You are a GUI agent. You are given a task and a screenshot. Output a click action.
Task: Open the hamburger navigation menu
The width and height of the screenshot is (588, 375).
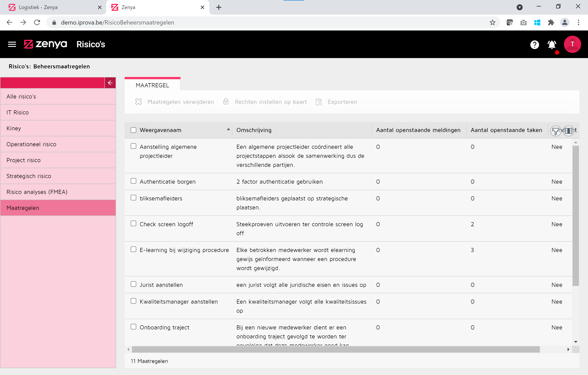point(12,44)
